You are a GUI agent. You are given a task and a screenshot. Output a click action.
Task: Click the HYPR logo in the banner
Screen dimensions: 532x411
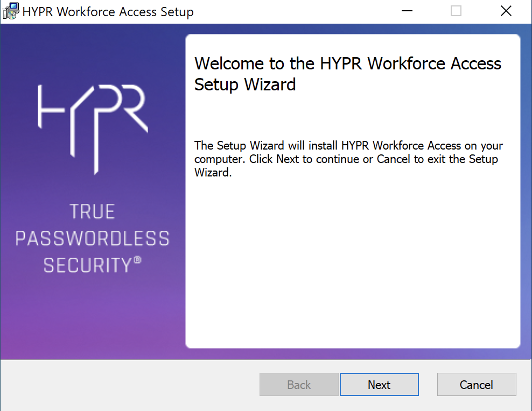click(93, 129)
